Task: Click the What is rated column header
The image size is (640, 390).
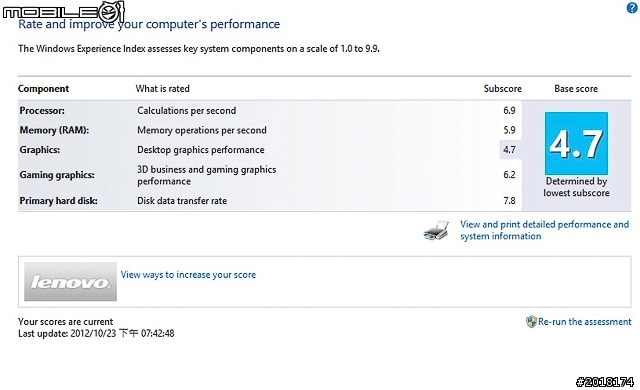Action: [162, 89]
